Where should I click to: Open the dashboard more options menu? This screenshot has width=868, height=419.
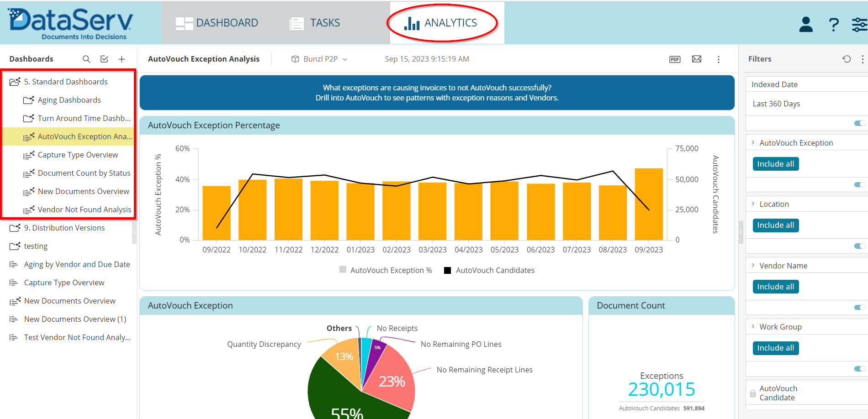coord(719,59)
